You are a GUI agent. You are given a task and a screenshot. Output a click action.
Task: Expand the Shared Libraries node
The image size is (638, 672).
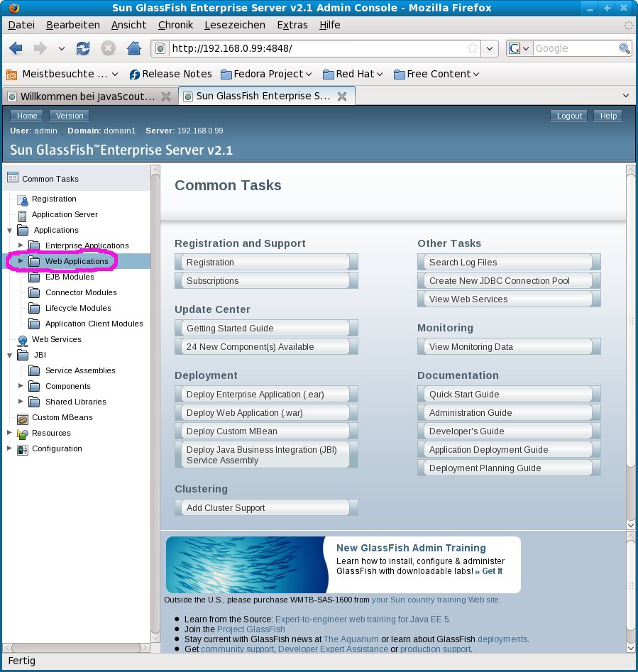pos(21,402)
